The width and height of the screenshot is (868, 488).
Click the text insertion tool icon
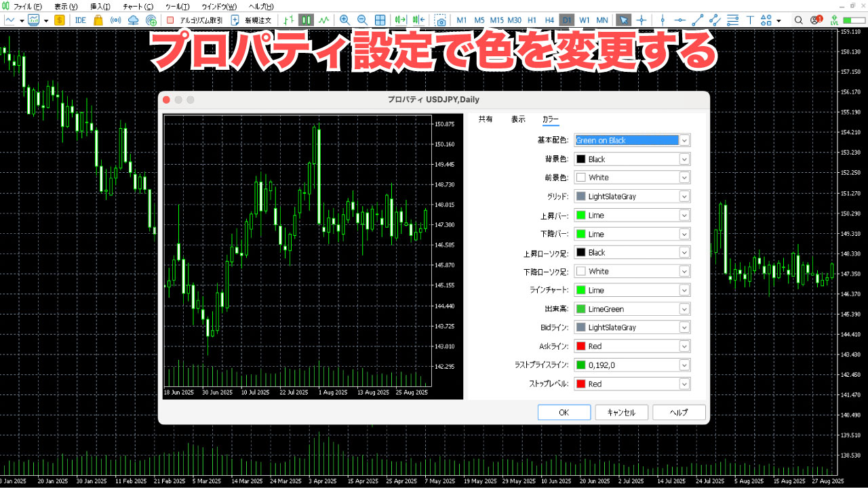click(x=750, y=20)
